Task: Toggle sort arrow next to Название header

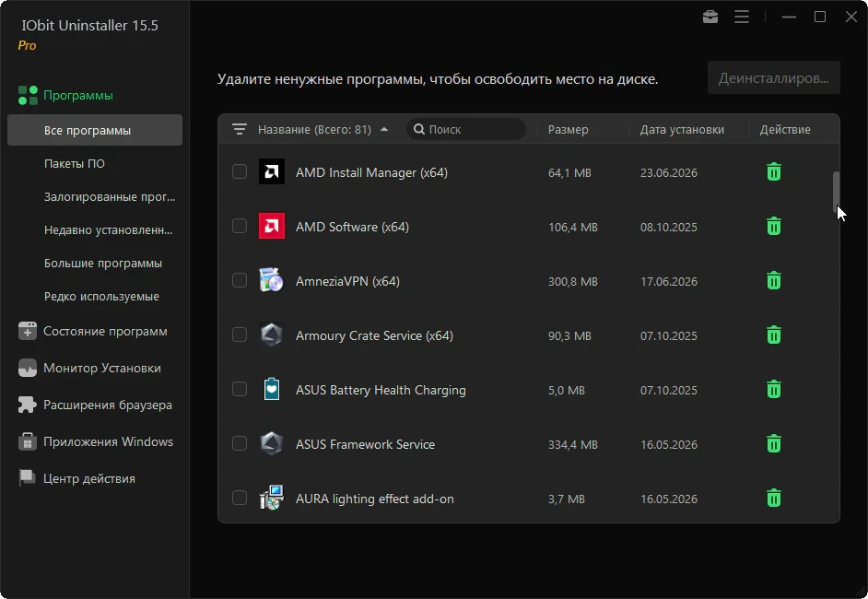Action: point(384,129)
